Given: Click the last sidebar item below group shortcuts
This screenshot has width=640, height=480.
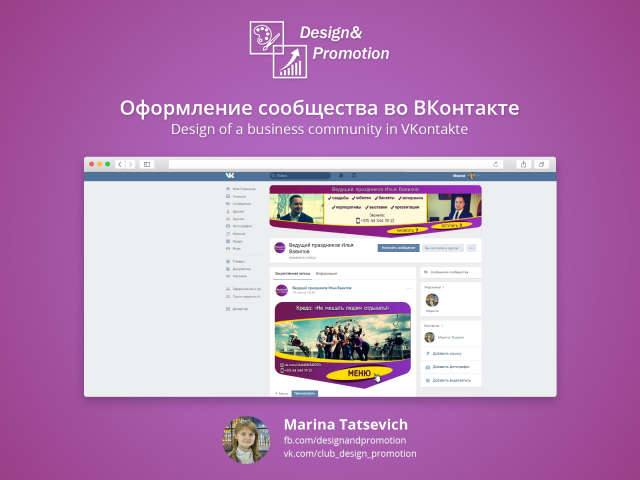Looking at the screenshot, I should point(237,309).
